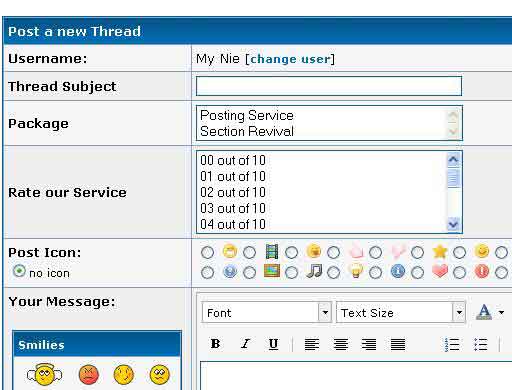Select 'Section Revival' in Package list
Viewport: 512px width, 390px height.
click(247, 131)
